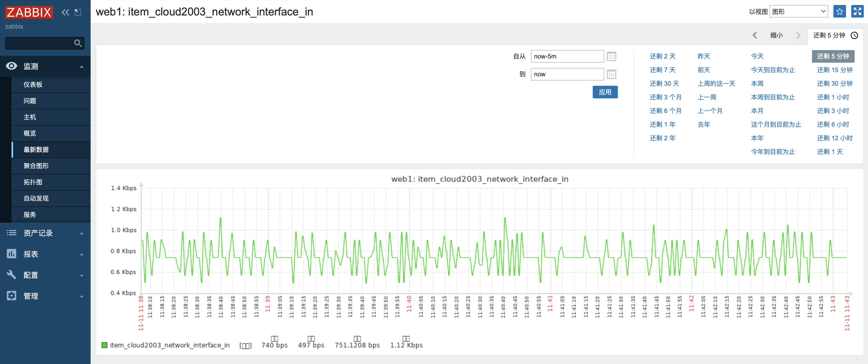
Task: Expand the 管理 menu section
Action: (x=81, y=296)
